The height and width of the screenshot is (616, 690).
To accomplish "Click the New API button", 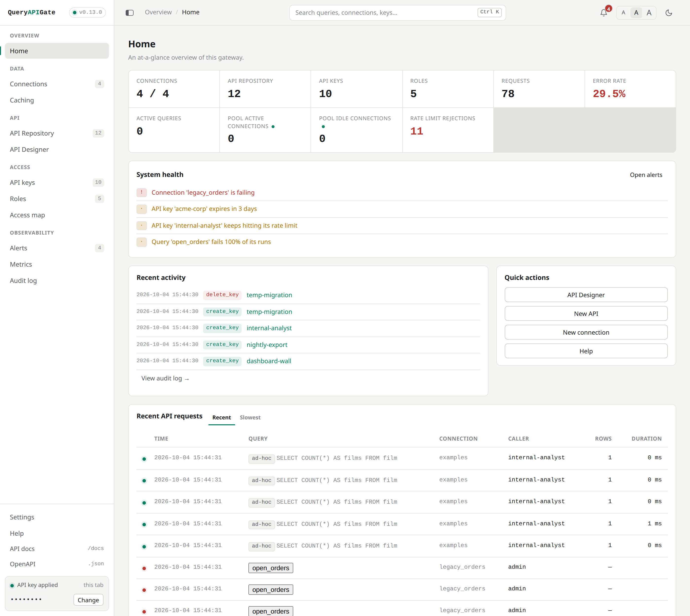I will 586,313.
